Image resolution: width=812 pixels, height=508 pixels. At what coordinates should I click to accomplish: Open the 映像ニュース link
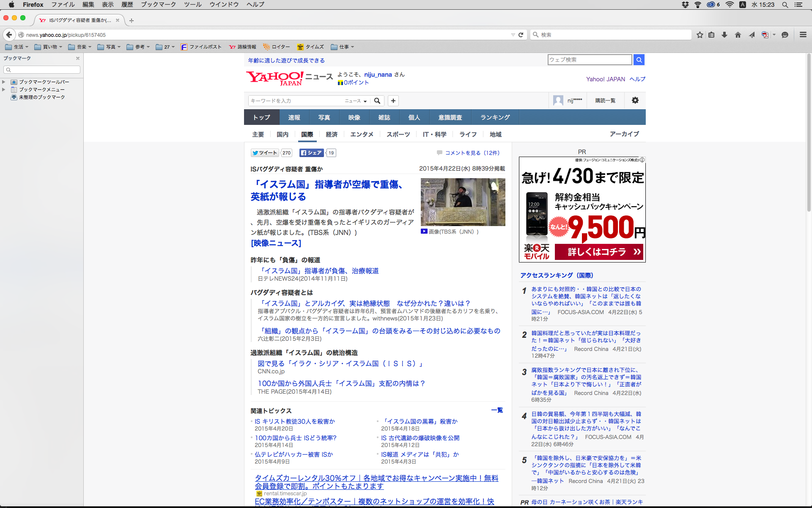click(276, 243)
